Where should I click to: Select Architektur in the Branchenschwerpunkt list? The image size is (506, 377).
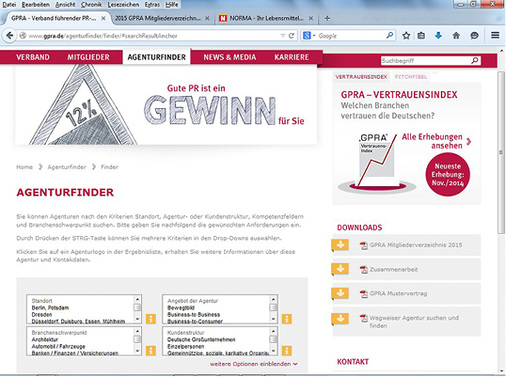tap(45, 340)
